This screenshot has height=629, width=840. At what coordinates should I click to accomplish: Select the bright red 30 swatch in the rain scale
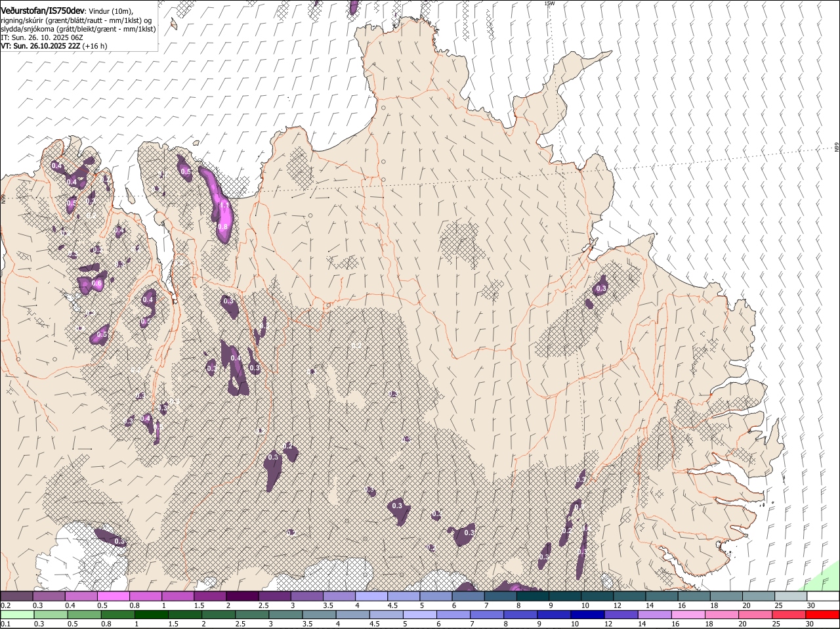click(x=822, y=615)
